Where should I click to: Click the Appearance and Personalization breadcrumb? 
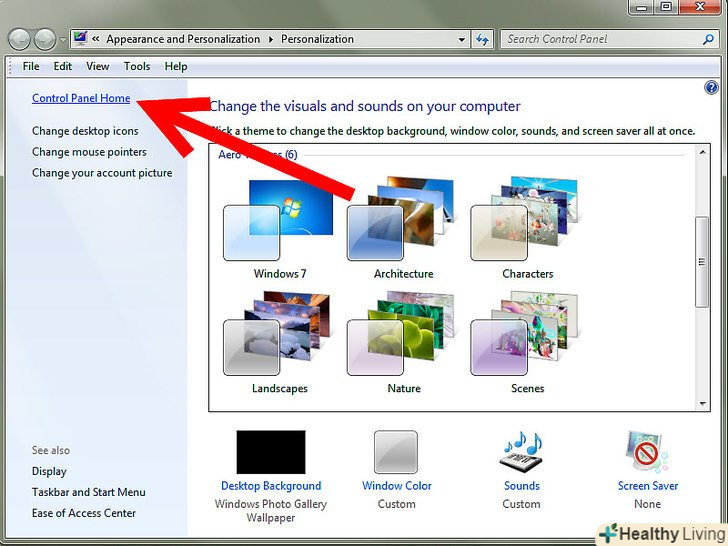coord(183,39)
